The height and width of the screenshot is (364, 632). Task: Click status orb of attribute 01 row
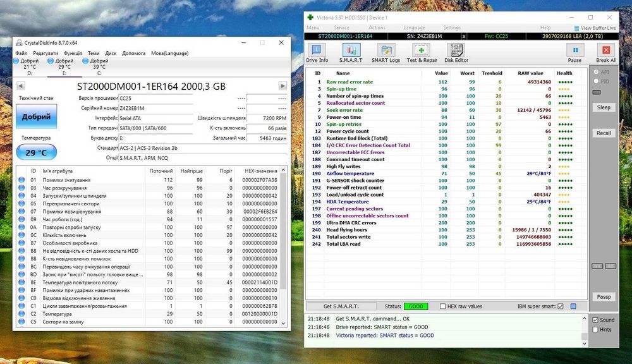(x=21, y=179)
